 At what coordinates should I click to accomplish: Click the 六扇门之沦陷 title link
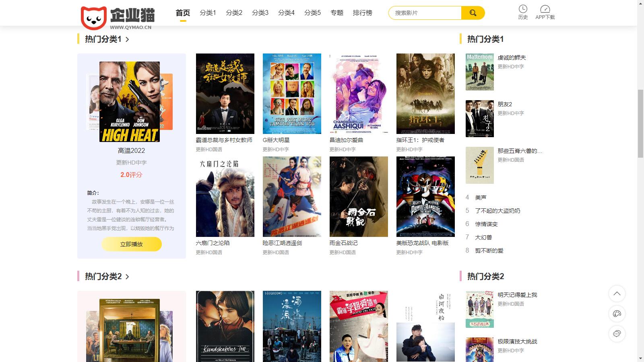[213, 243]
